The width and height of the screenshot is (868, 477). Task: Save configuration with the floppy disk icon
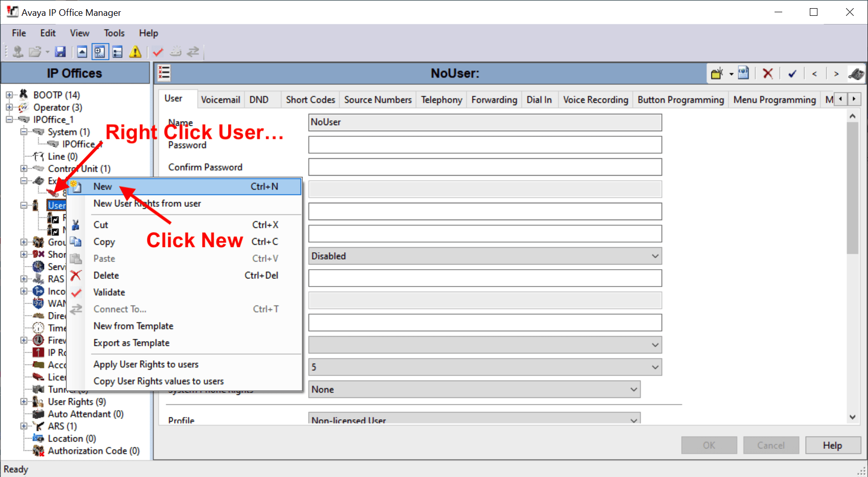coord(60,52)
